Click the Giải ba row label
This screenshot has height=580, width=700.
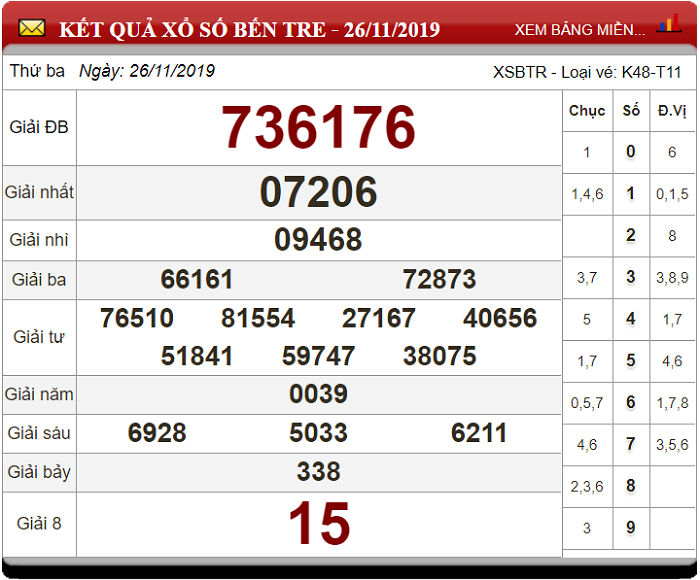point(39,280)
